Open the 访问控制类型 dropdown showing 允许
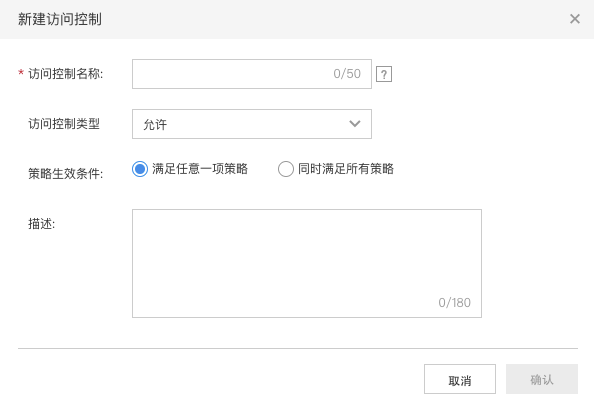Screen dimensions: 594x408 coord(252,124)
